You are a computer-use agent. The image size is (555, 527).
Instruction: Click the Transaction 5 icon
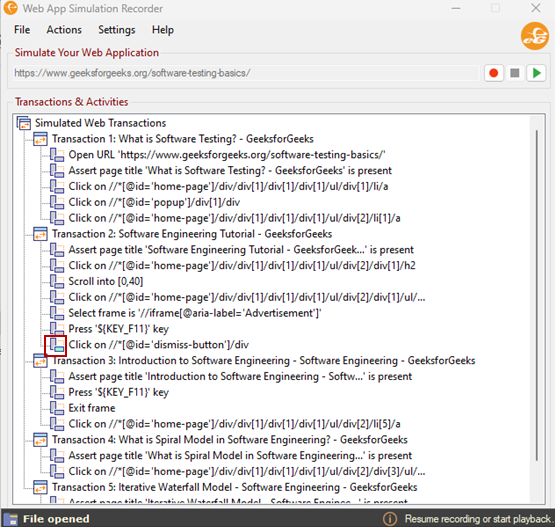tap(40, 488)
